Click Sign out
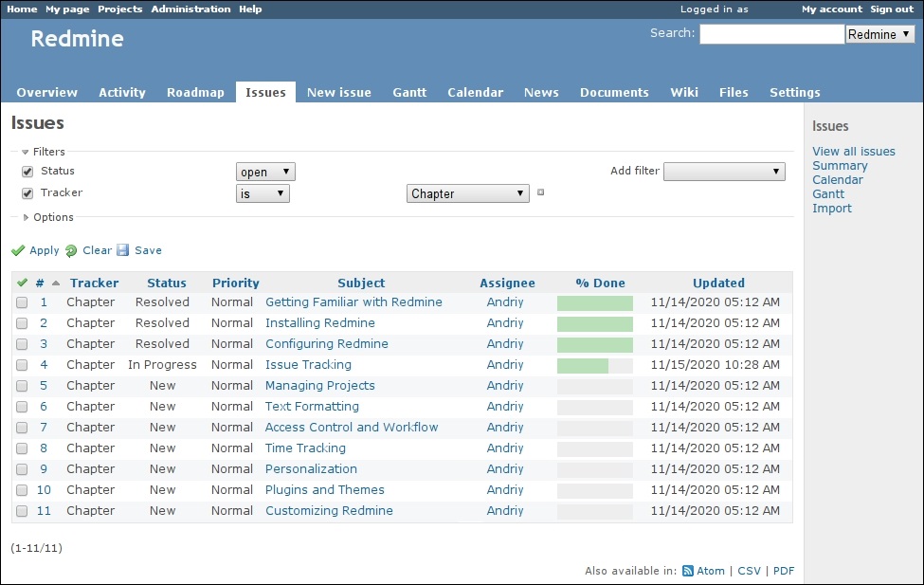This screenshot has height=585, width=924. [x=892, y=9]
